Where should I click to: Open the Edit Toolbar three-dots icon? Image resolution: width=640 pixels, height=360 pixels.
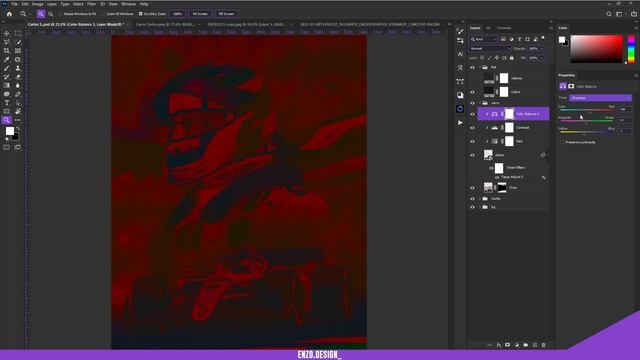coord(18,120)
